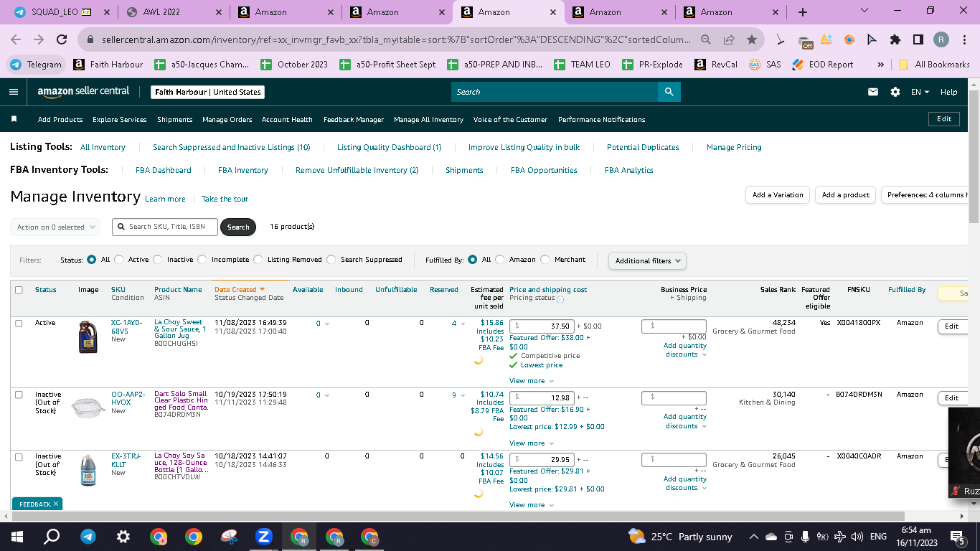Click the weather icon in taskbar
The image size is (980, 551).
click(x=636, y=536)
